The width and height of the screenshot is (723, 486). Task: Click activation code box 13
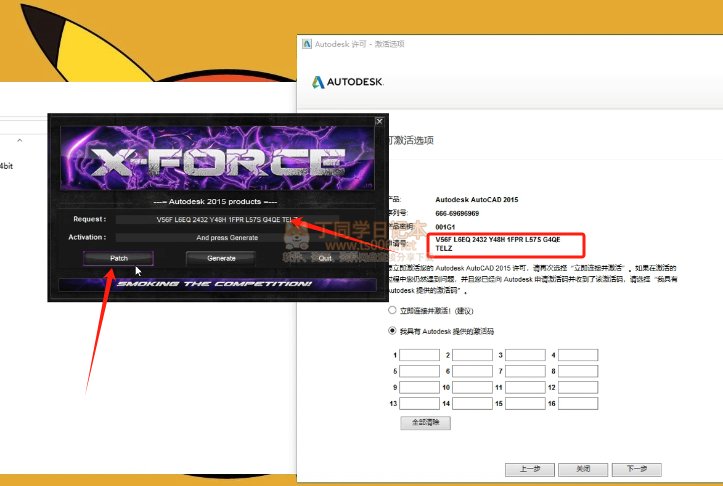pyautogui.click(x=419, y=403)
